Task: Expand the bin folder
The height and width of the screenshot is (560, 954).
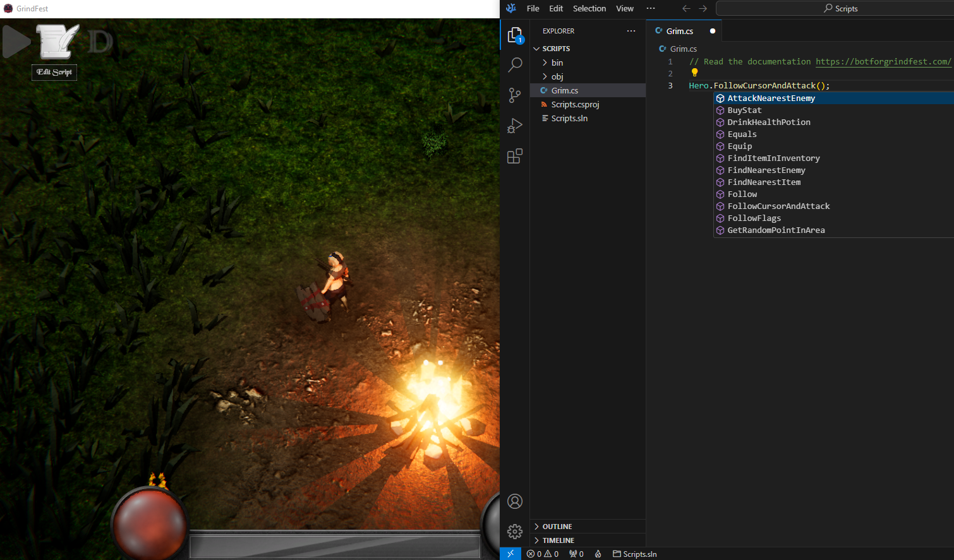Action: (x=588, y=63)
